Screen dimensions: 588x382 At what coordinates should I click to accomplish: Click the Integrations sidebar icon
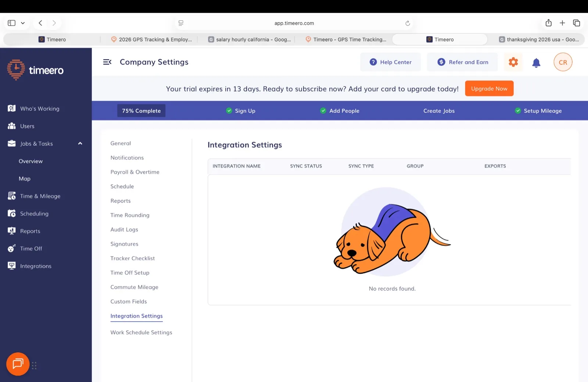point(12,266)
